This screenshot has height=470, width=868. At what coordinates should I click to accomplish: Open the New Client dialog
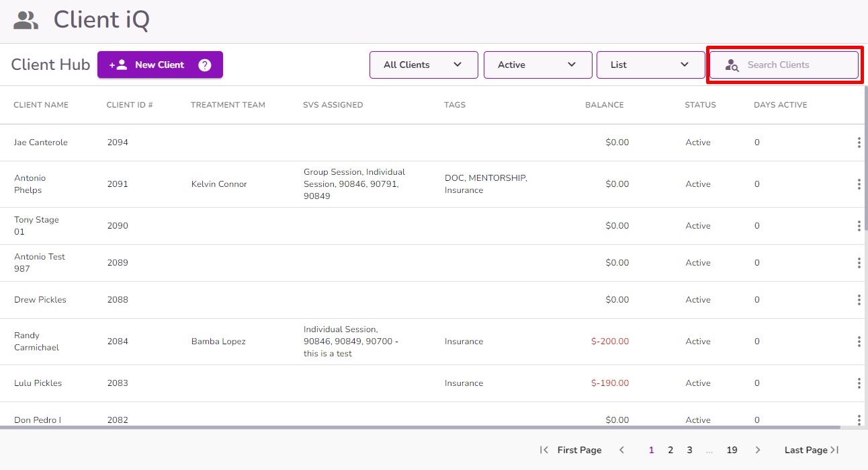point(155,65)
